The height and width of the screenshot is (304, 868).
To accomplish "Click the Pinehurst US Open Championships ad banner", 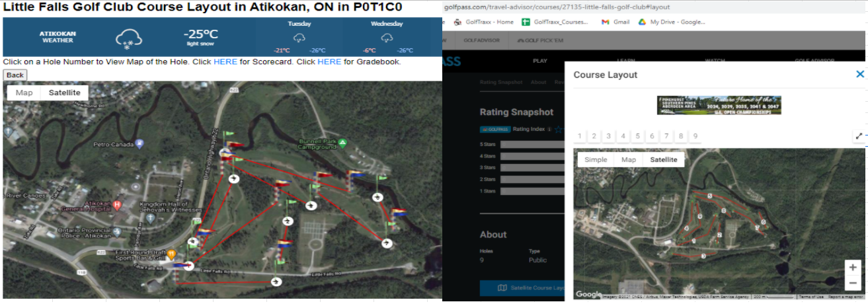I will (719, 105).
